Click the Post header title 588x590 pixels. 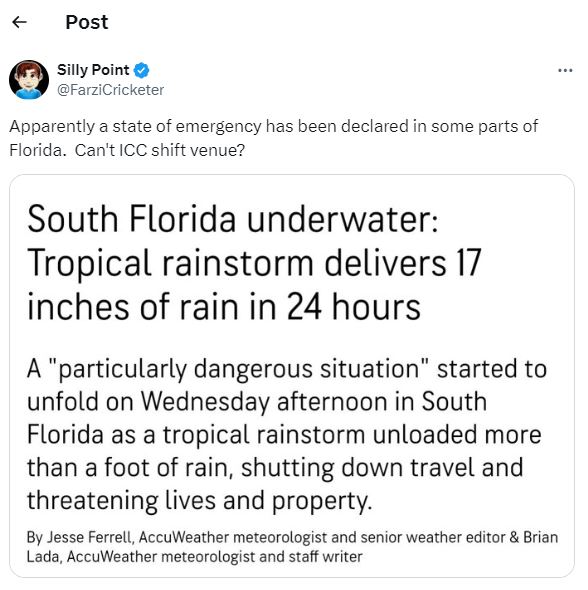[x=87, y=22]
